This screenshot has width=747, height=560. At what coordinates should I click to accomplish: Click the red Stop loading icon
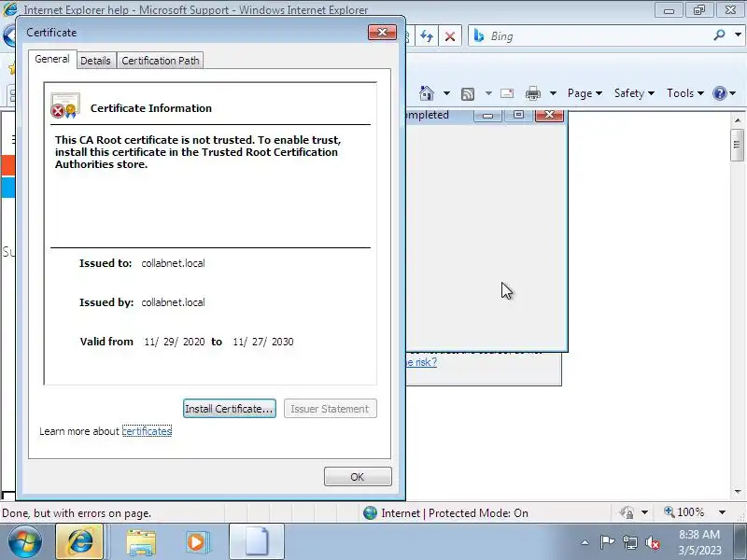[450, 36]
